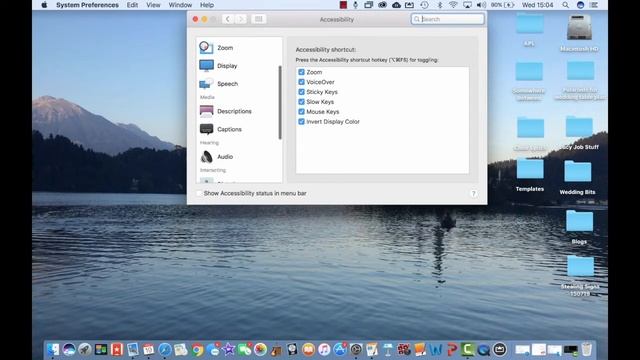Toggle the Slow Keys checkbox

pyautogui.click(x=301, y=102)
